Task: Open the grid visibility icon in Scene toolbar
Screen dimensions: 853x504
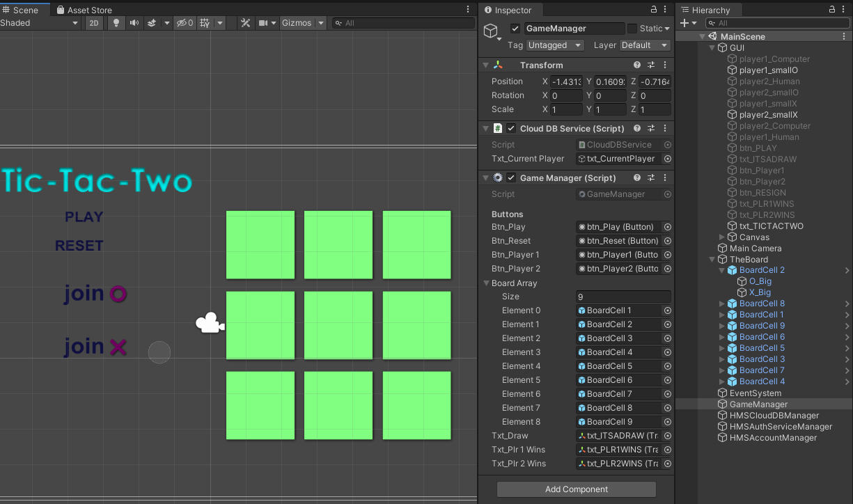Action: pyautogui.click(x=205, y=22)
